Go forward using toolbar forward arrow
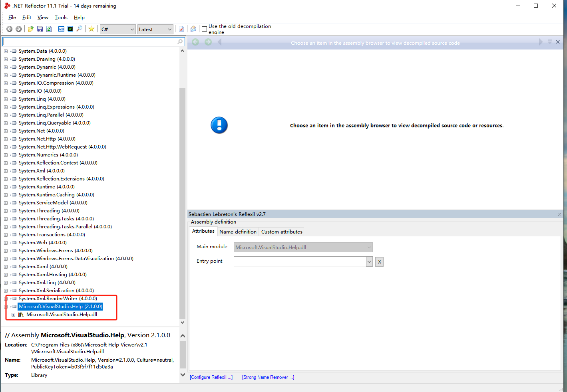This screenshot has height=392, width=567. [x=18, y=29]
